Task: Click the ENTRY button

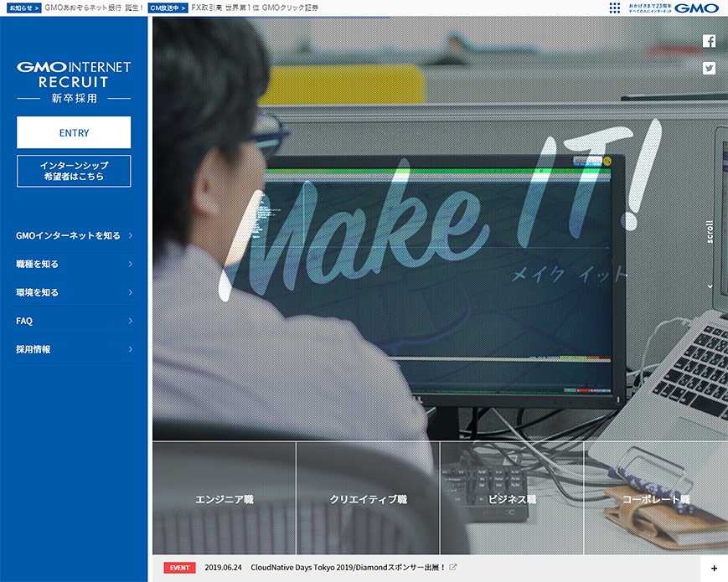Action: [73, 132]
